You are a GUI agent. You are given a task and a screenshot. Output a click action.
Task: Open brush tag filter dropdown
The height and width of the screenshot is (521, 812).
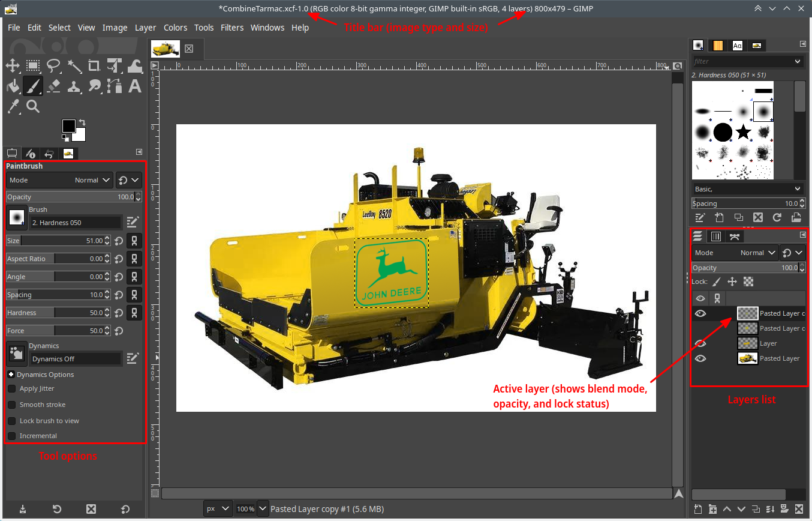[797, 61]
